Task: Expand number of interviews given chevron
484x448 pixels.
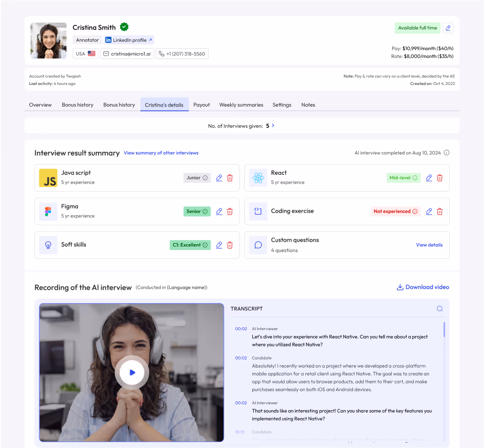Action: (x=273, y=125)
